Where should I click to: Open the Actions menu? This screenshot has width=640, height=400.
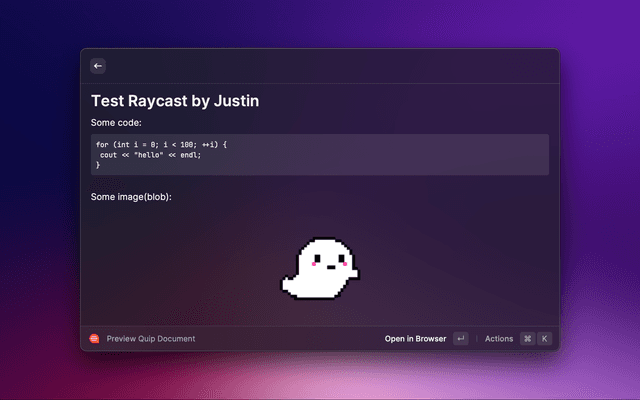coord(498,339)
